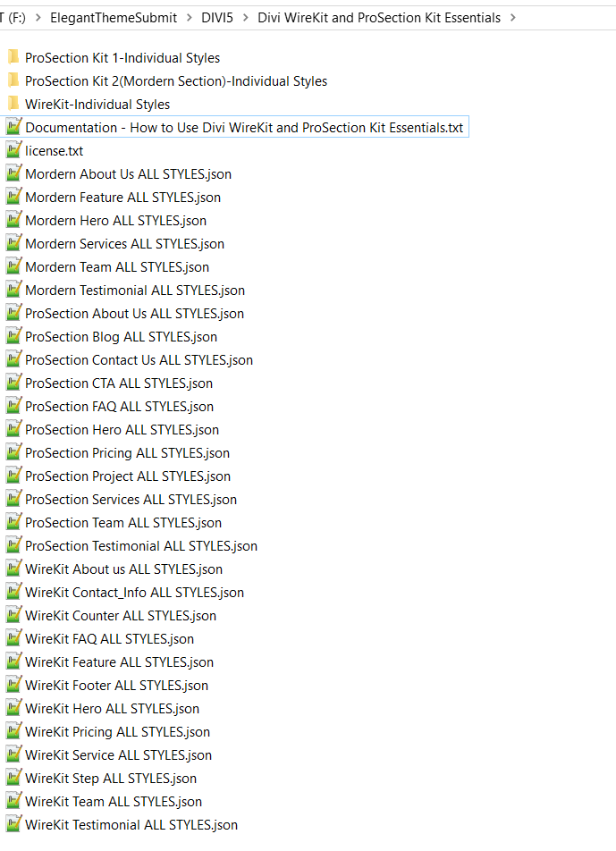Screen dimensions: 616x851
Task: Click icon of ProSection Hero ALL STYLES.json
Action: (13, 429)
